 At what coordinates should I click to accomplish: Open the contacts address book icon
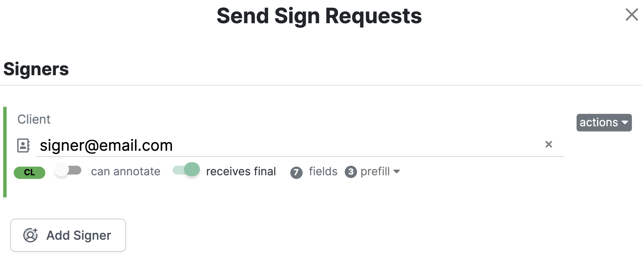coord(24,146)
